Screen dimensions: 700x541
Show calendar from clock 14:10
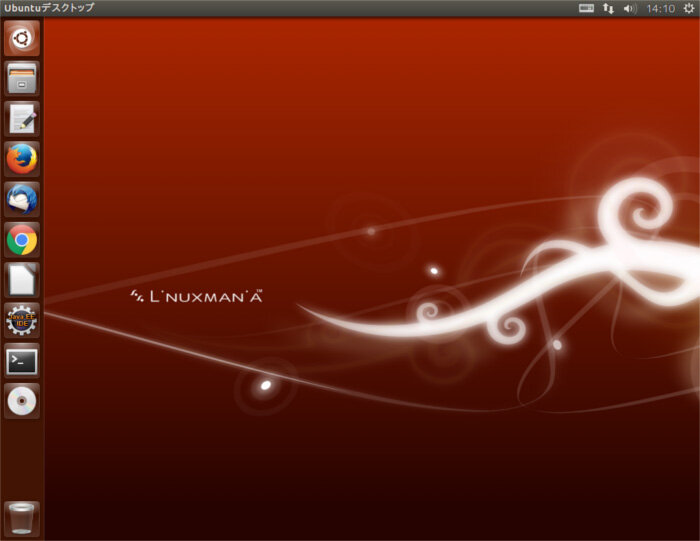pos(661,8)
